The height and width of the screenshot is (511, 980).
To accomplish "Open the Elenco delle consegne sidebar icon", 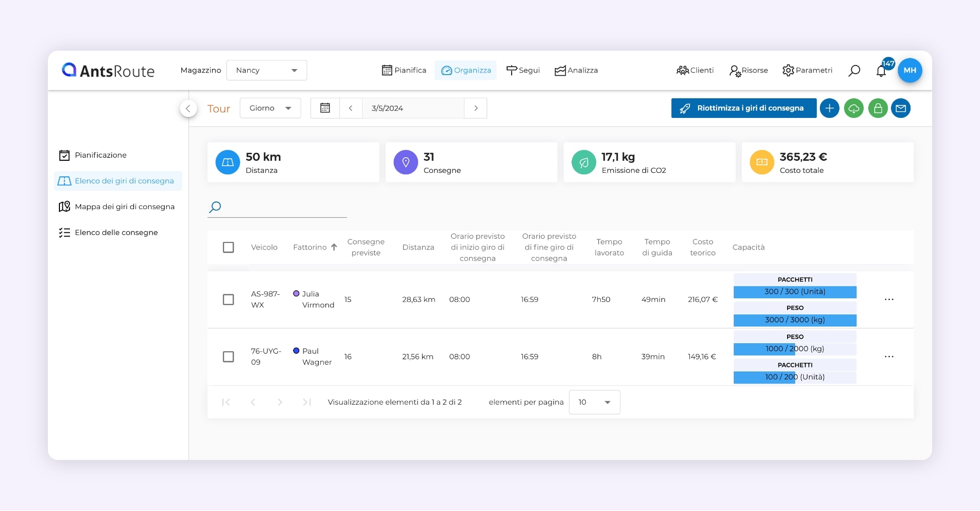I will 64,232.
